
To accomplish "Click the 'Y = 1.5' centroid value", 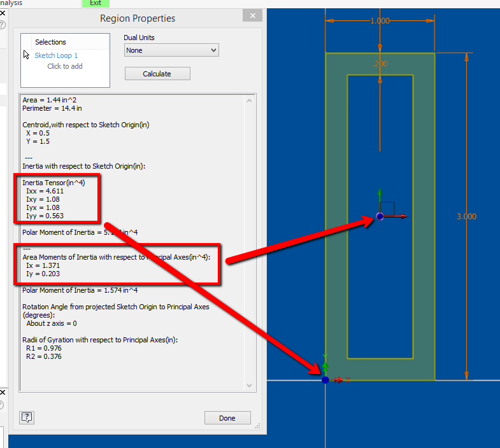I will click(38, 141).
